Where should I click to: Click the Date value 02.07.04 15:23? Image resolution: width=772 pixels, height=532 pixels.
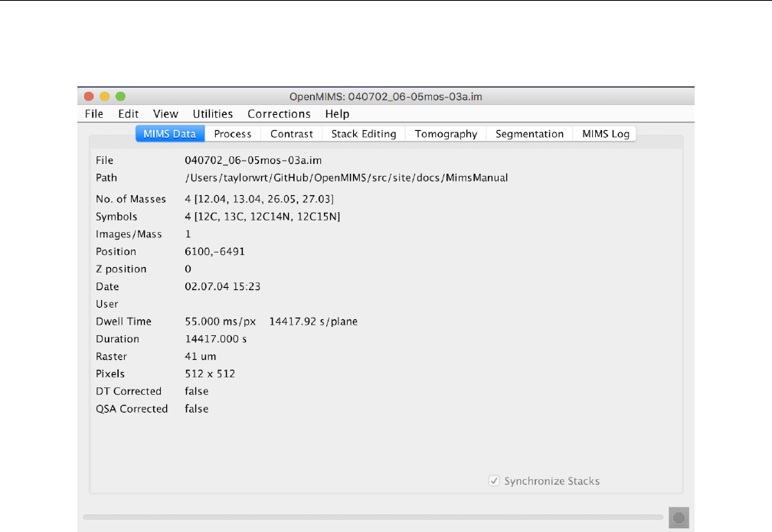(x=223, y=286)
